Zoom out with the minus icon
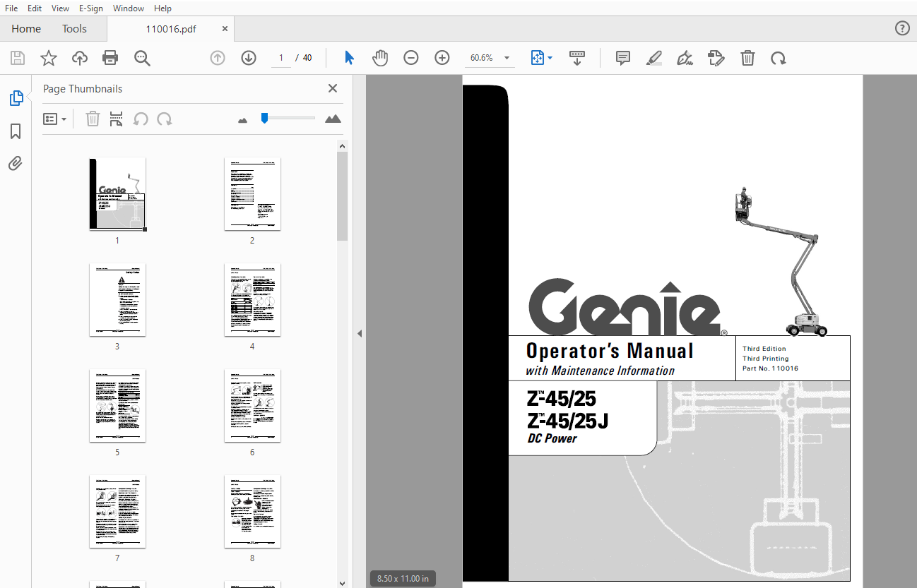This screenshot has width=917, height=588. (x=411, y=58)
